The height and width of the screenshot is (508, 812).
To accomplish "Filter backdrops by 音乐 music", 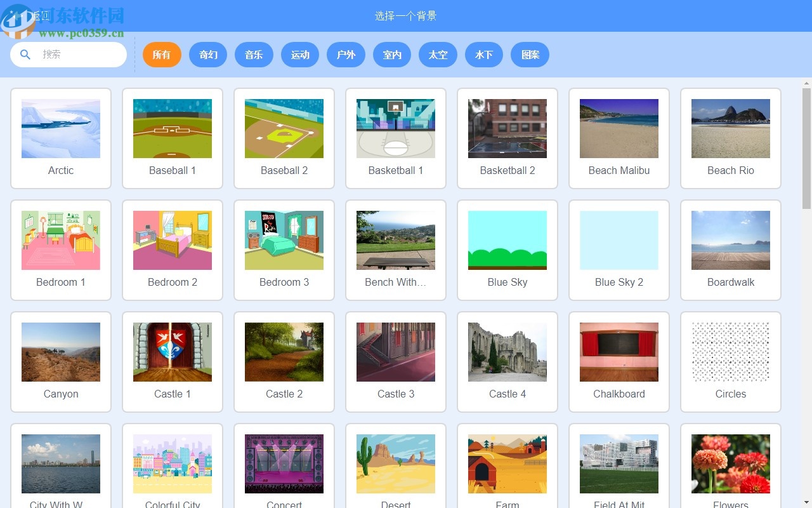I will click(254, 55).
